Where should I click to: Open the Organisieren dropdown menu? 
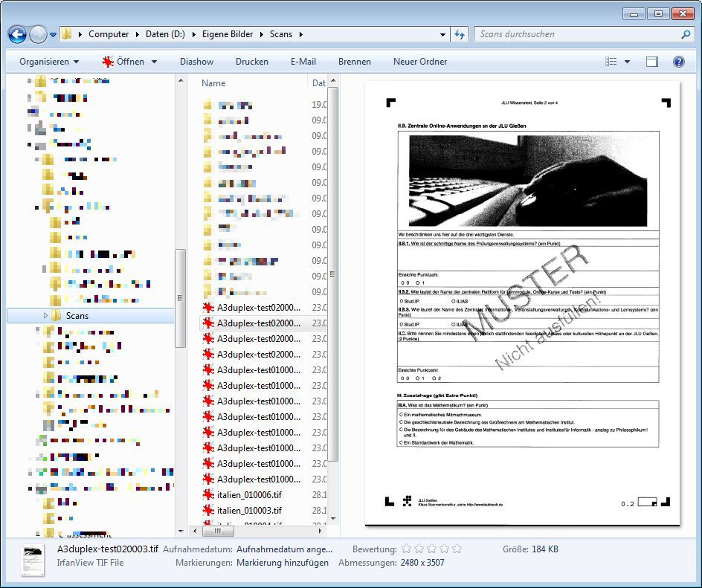(x=49, y=62)
